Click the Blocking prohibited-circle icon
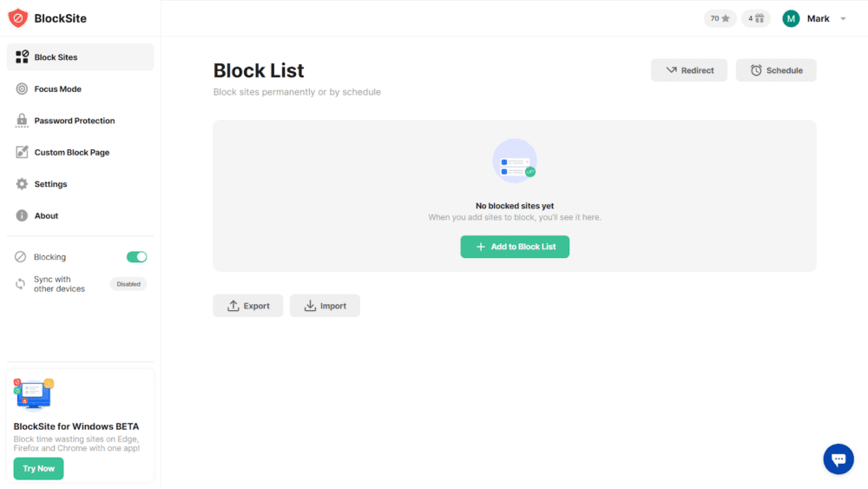The width and height of the screenshot is (868, 489). [x=21, y=256]
